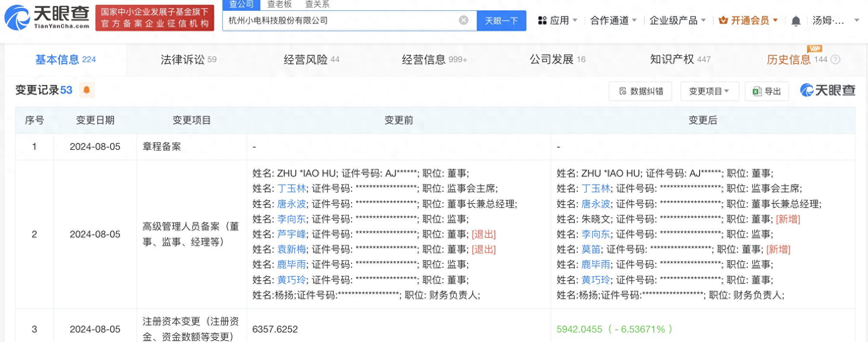Open 唐永波 link in the 变更前 column
The width and height of the screenshot is (868, 342).
(292, 204)
